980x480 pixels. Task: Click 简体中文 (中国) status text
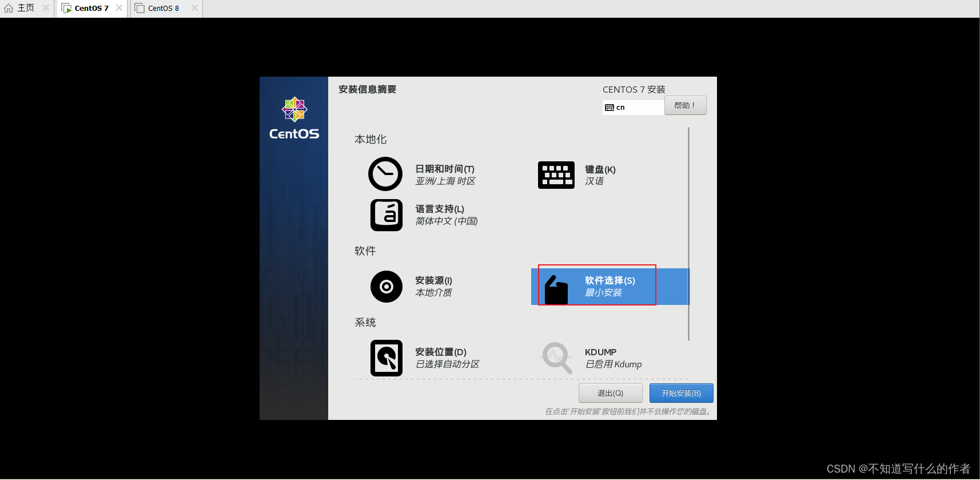click(447, 221)
